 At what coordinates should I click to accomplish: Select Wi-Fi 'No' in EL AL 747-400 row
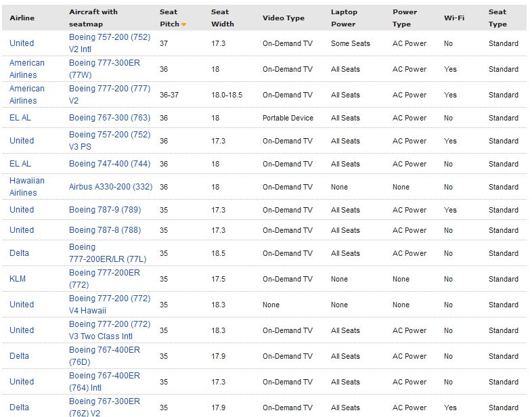(448, 164)
